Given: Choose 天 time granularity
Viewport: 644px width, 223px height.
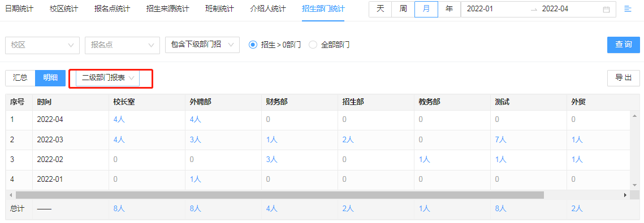Looking at the screenshot, I should coord(381,9).
